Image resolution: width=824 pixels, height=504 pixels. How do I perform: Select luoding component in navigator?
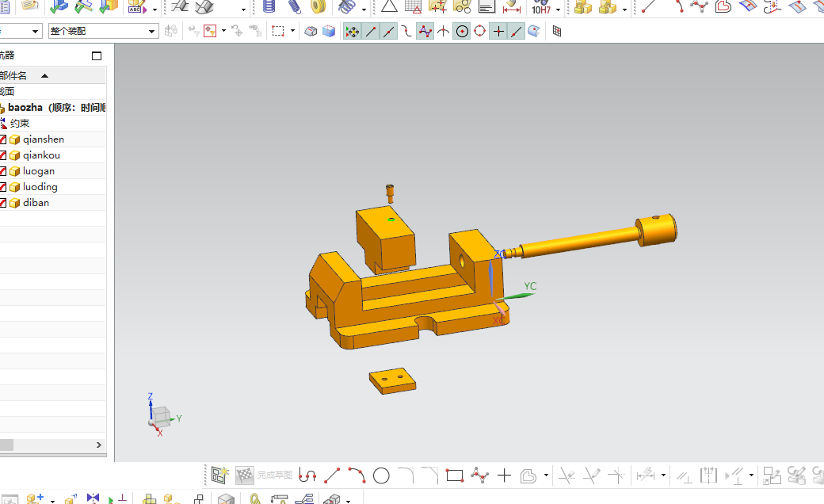(40, 186)
